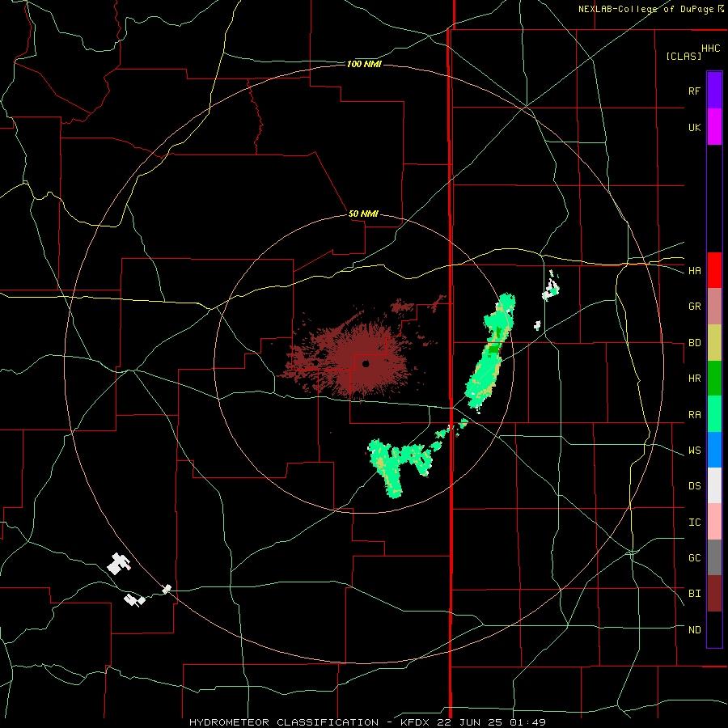Click the 'WS' legend label

tap(694, 451)
